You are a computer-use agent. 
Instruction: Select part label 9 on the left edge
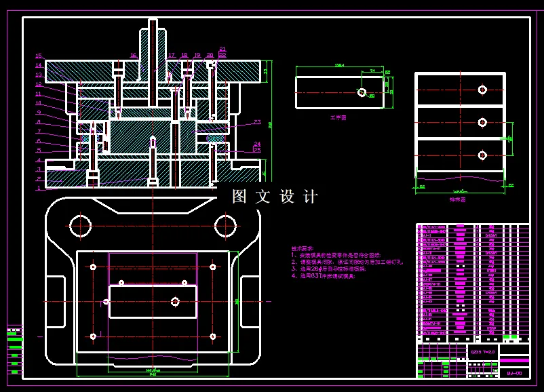point(39,113)
